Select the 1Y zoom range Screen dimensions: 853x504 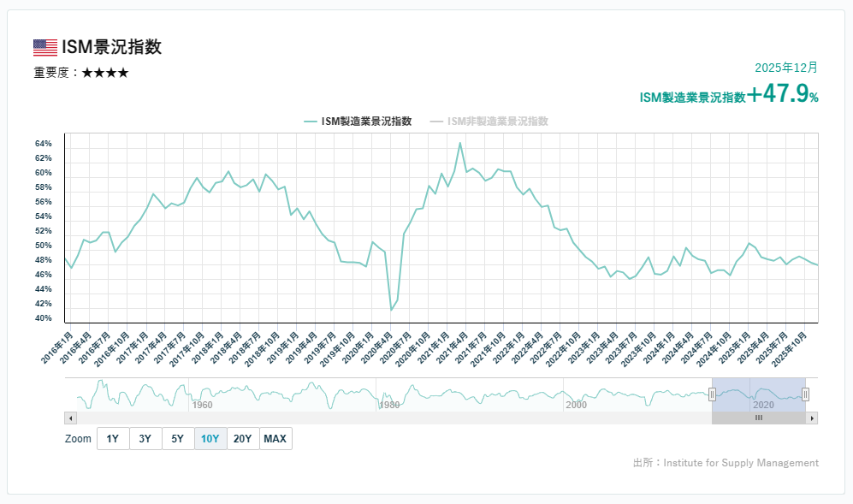tap(112, 438)
